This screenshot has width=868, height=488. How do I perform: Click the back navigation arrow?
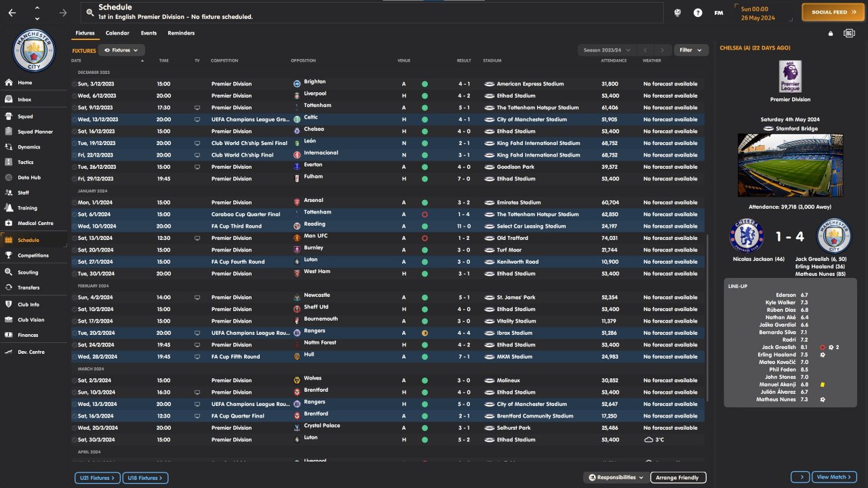tap(12, 13)
